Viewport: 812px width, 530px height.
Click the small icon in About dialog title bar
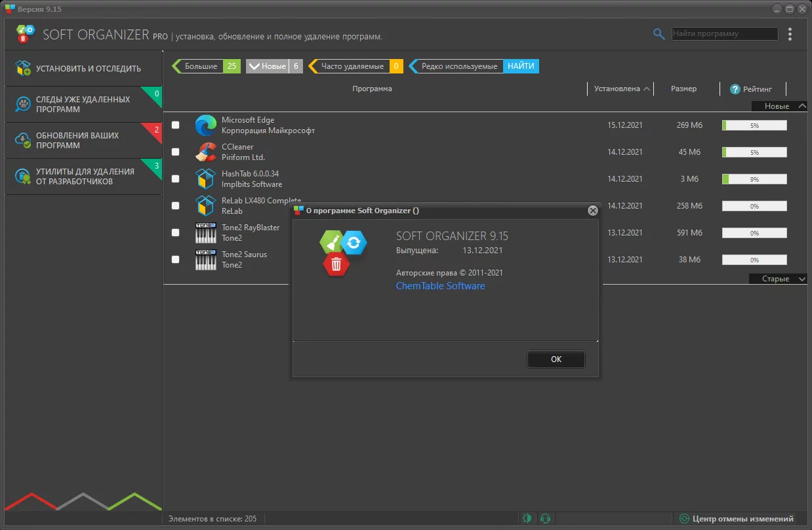[x=298, y=211]
